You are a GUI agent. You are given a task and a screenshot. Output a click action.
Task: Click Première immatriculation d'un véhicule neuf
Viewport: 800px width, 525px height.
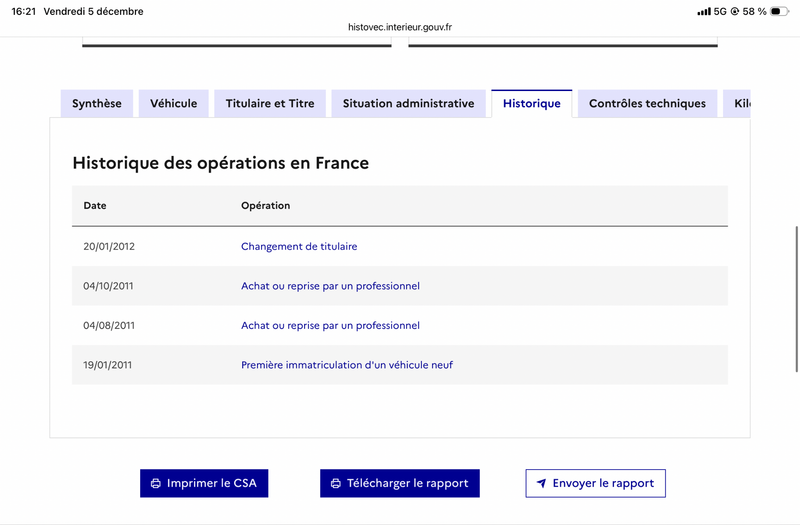click(x=347, y=365)
